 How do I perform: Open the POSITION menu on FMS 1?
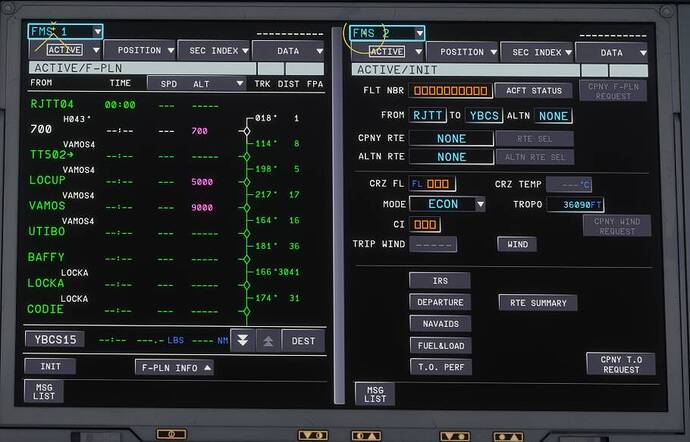coord(139,50)
